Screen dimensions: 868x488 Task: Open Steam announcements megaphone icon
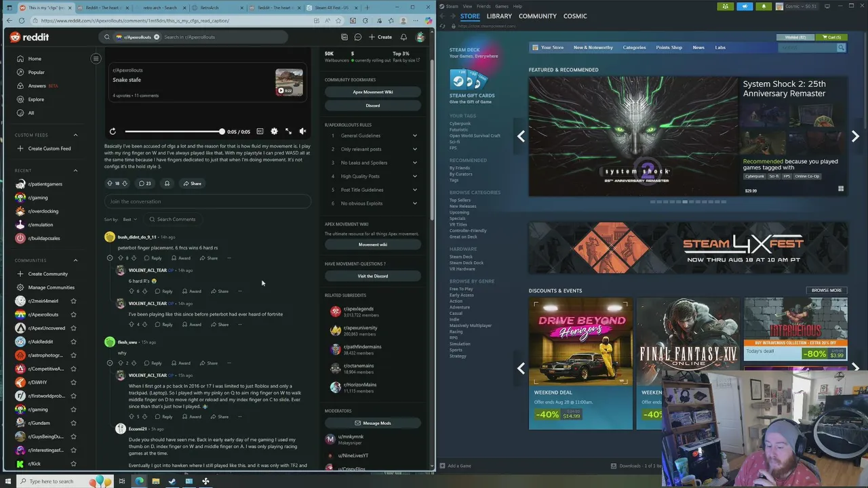coord(745,6)
